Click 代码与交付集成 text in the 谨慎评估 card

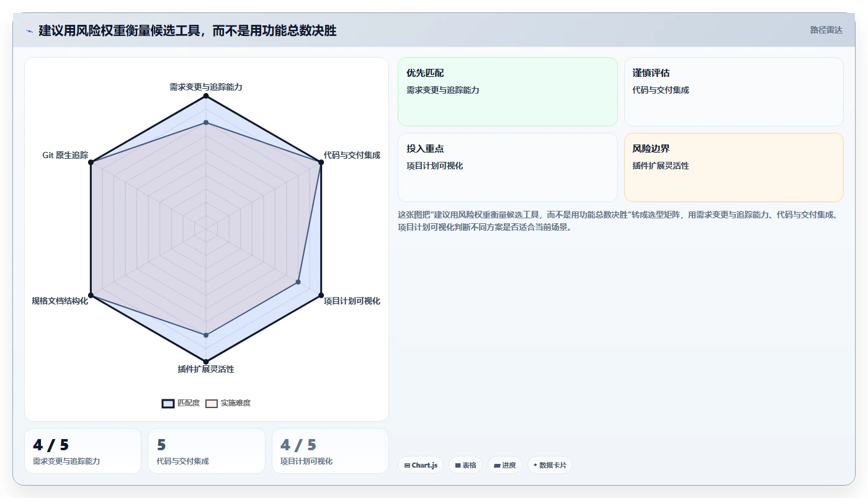coord(661,90)
